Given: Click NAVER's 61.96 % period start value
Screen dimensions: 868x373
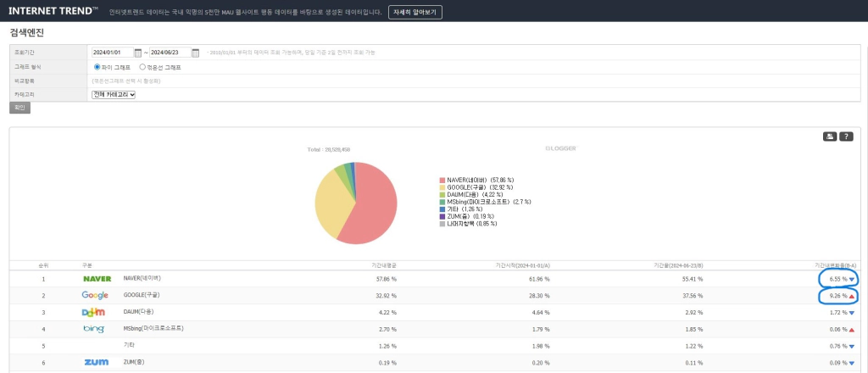Looking at the screenshot, I should click(x=539, y=280).
